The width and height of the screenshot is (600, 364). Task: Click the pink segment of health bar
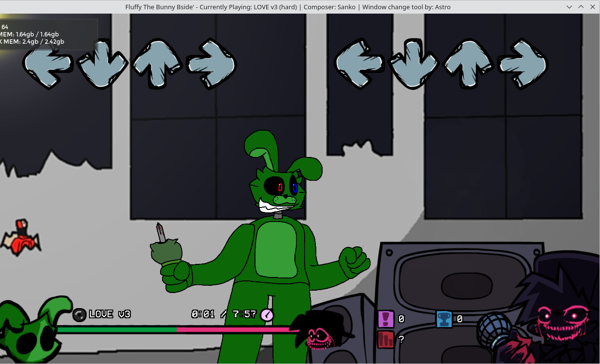pos(236,329)
